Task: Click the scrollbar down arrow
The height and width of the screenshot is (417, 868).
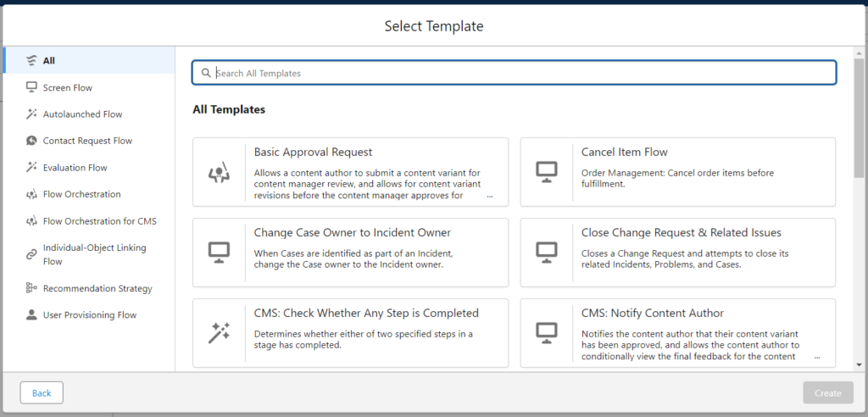Action: click(860, 364)
